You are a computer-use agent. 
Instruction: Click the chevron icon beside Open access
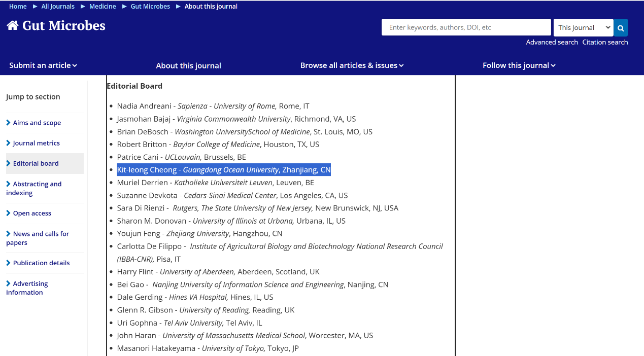[x=8, y=213]
